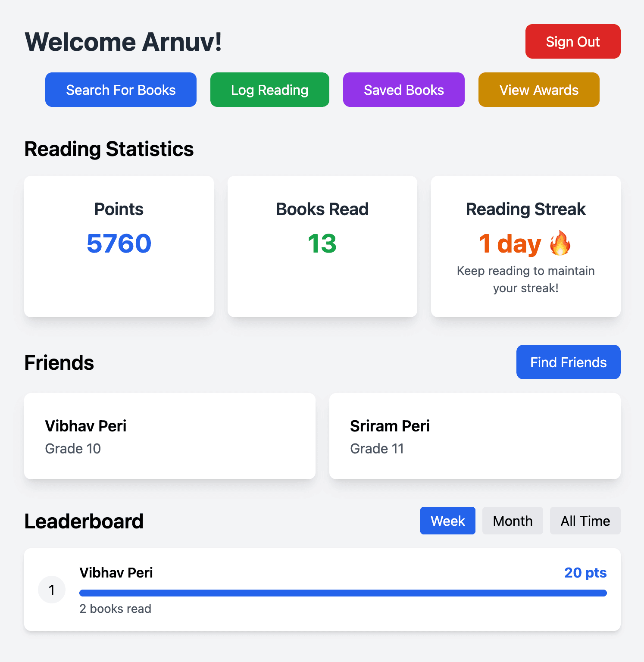Click the "Reading Streak" card title
The width and height of the screenshot is (644, 662).
[526, 209]
